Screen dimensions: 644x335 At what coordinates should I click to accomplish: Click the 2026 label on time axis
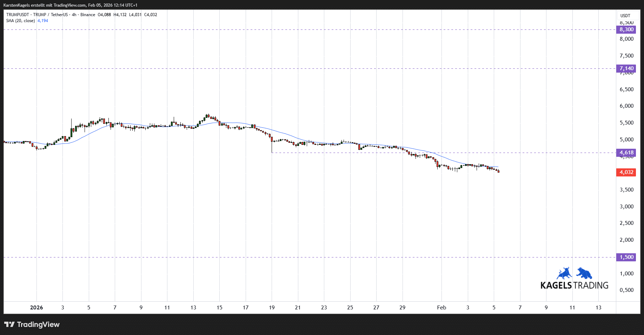click(36, 308)
